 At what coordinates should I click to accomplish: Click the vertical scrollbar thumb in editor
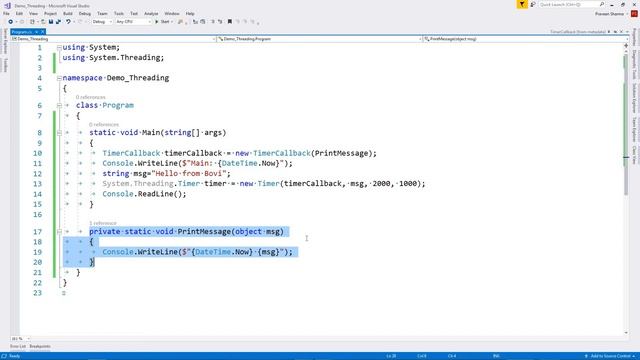click(626, 124)
